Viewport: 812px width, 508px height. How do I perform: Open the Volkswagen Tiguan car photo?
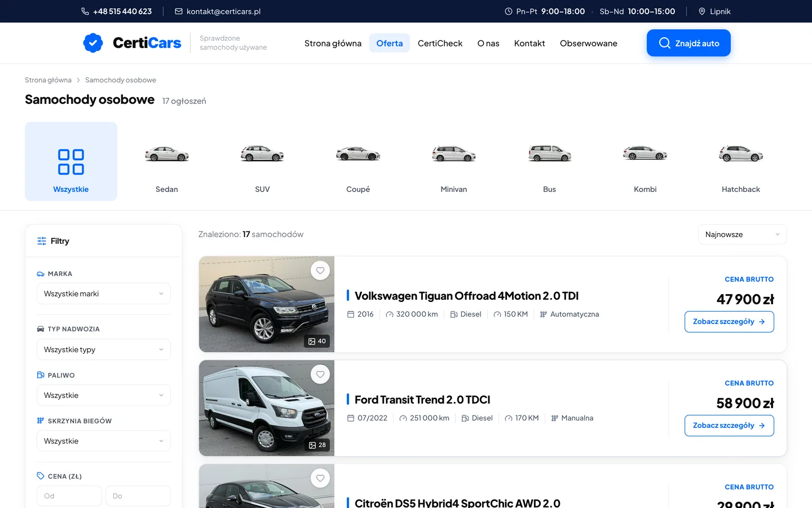click(267, 304)
